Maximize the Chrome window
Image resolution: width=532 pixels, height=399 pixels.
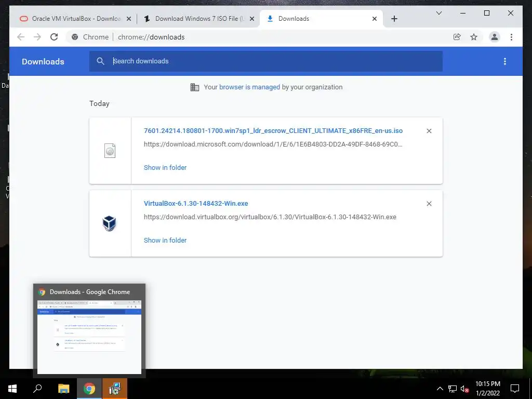[486, 13]
